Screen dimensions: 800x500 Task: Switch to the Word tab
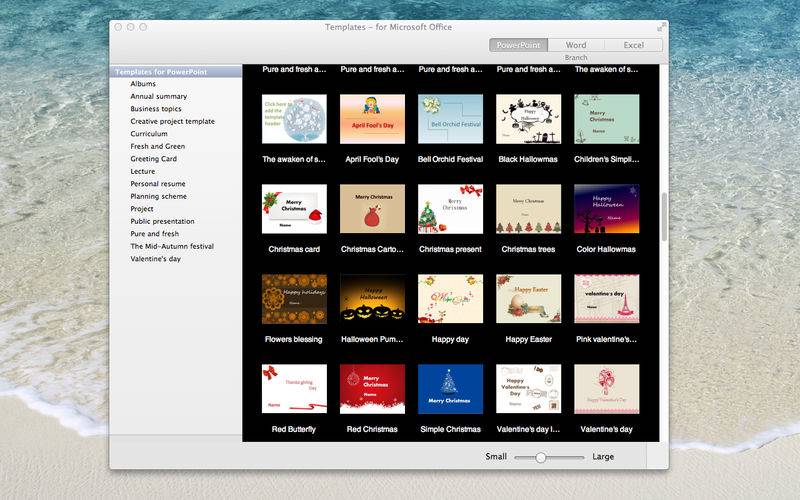coord(576,45)
